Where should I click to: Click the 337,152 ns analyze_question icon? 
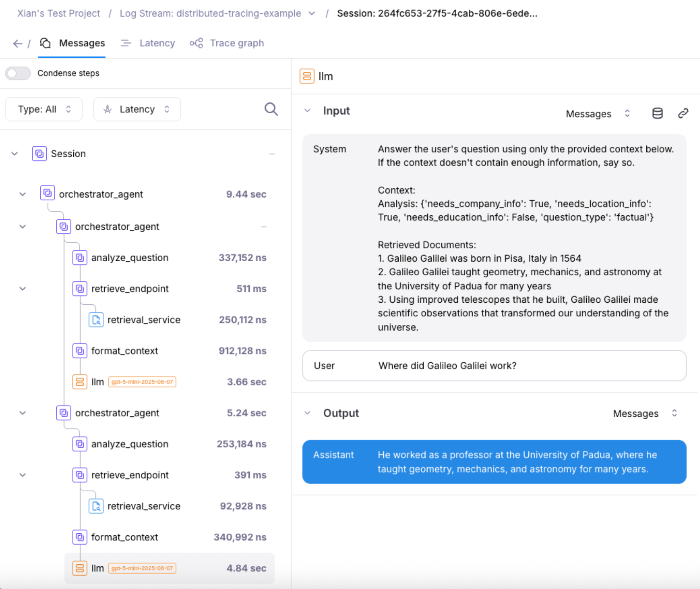[x=80, y=258]
